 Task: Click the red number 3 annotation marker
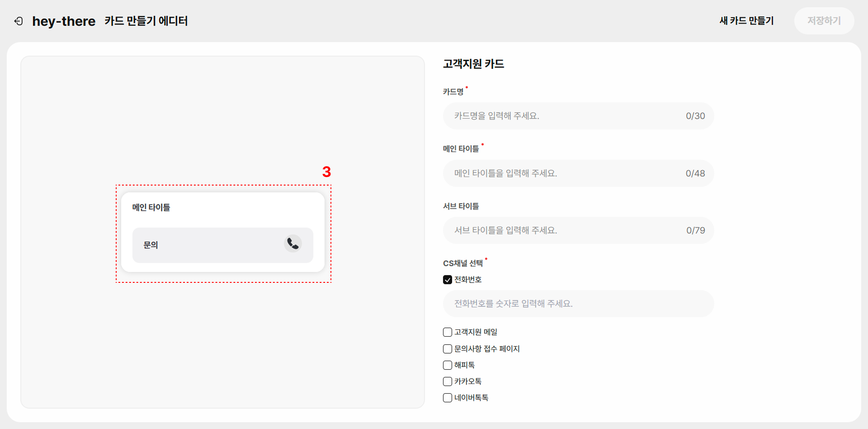326,172
